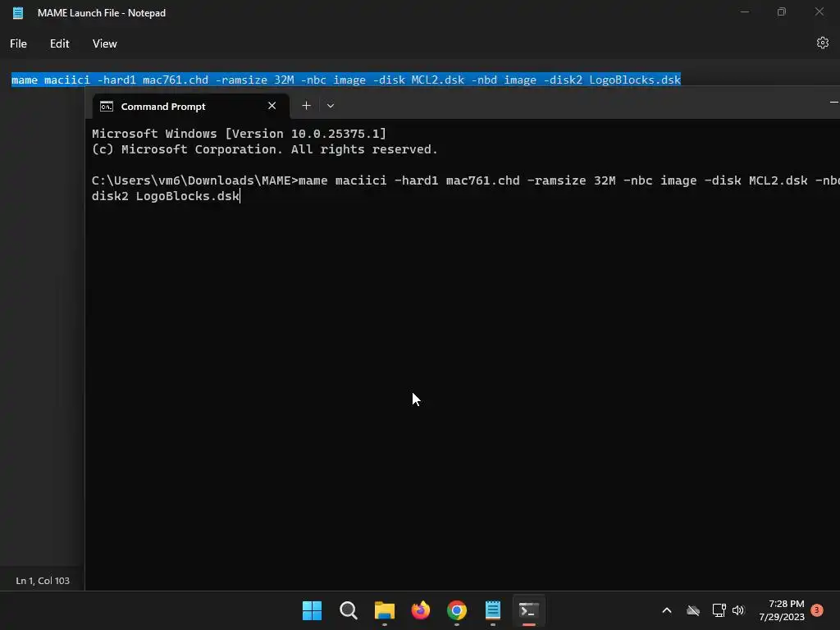Click the LogoBlocks.dsk text in terminal
The height and width of the screenshot is (630, 840).
pyautogui.click(x=188, y=196)
